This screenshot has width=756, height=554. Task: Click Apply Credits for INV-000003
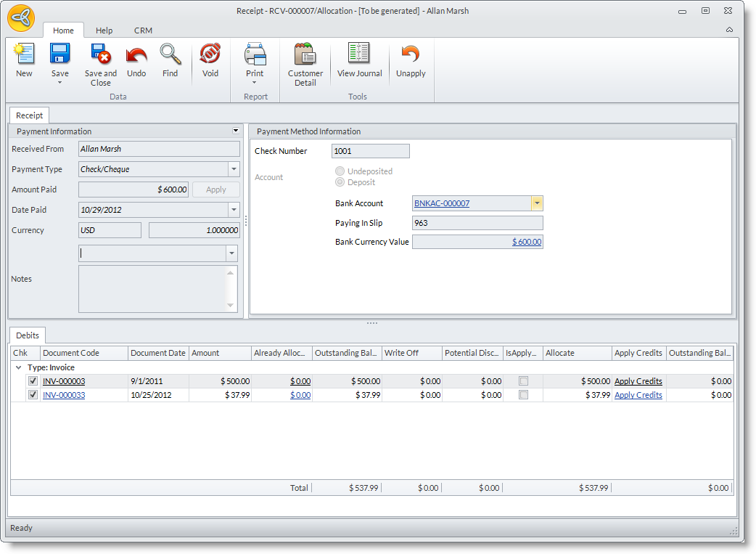(x=638, y=381)
